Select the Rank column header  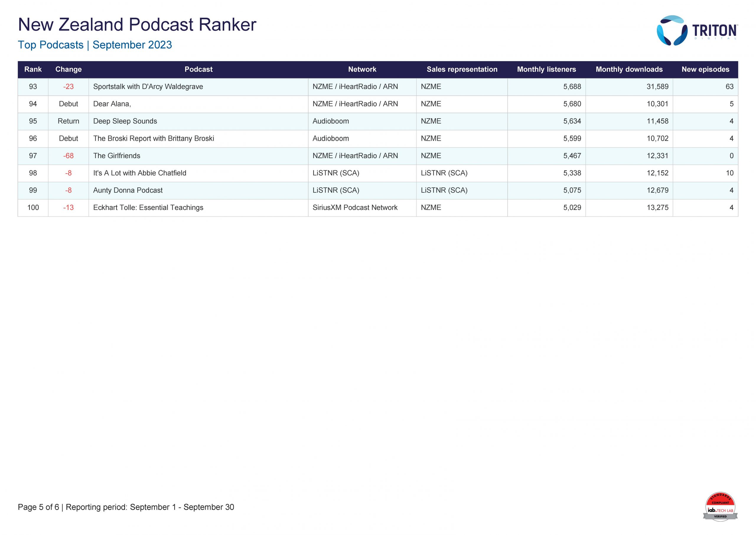[x=33, y=69]
